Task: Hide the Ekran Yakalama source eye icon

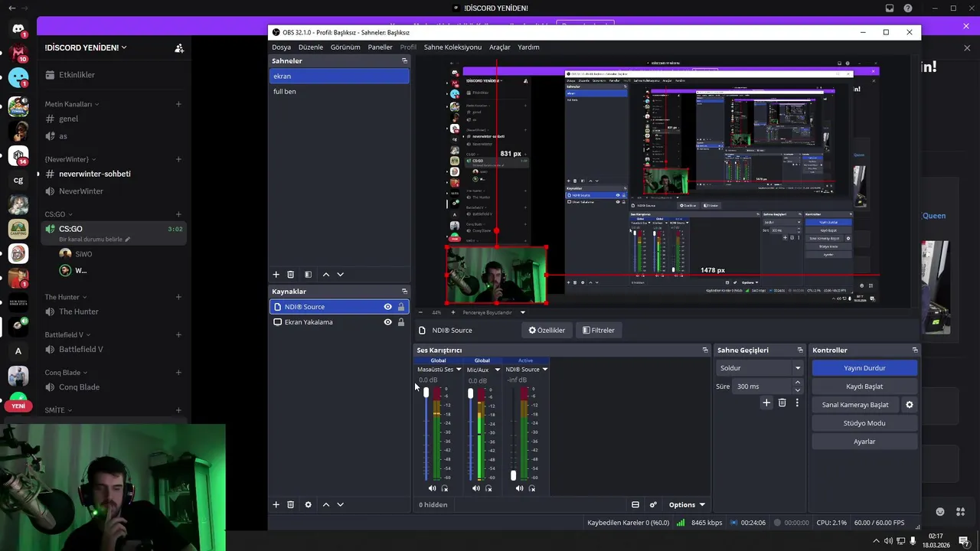Action: click(387, 322)
